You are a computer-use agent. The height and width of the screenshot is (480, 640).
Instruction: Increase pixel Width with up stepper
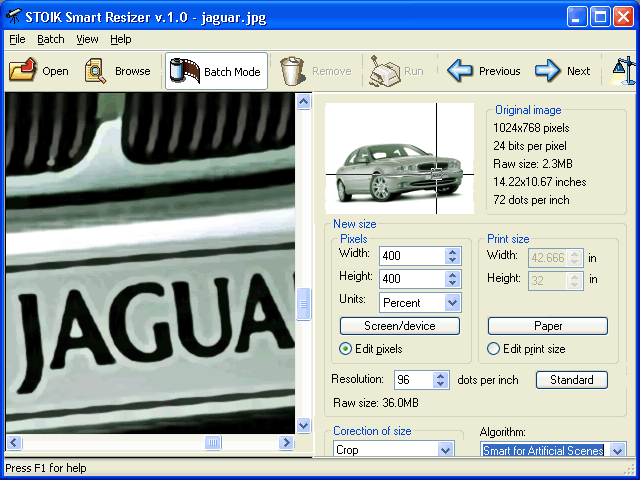[x=452, y=252]
